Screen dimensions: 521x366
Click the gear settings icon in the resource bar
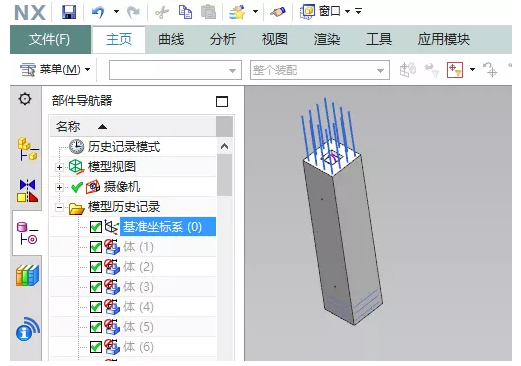(25, 99)
